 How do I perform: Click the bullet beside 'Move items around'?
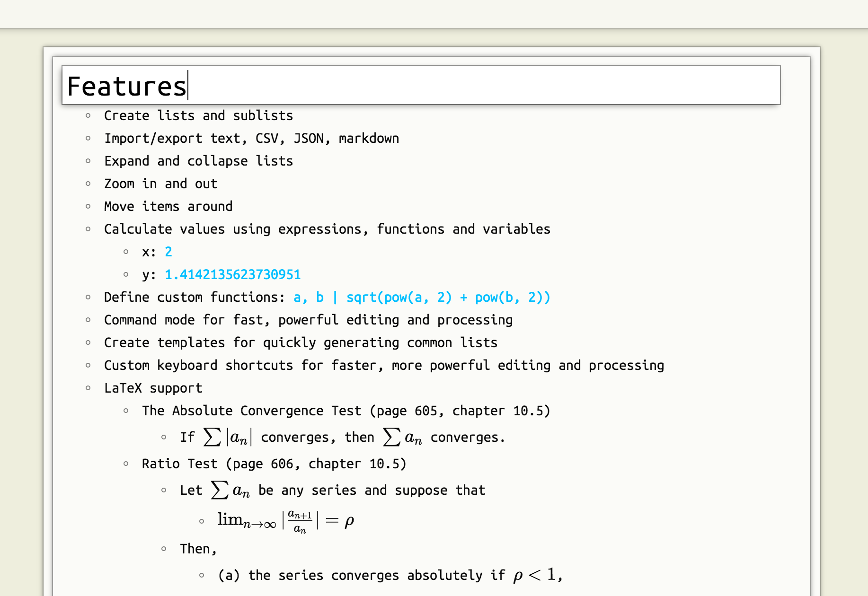pyautogui.click(x=88, y=206)
